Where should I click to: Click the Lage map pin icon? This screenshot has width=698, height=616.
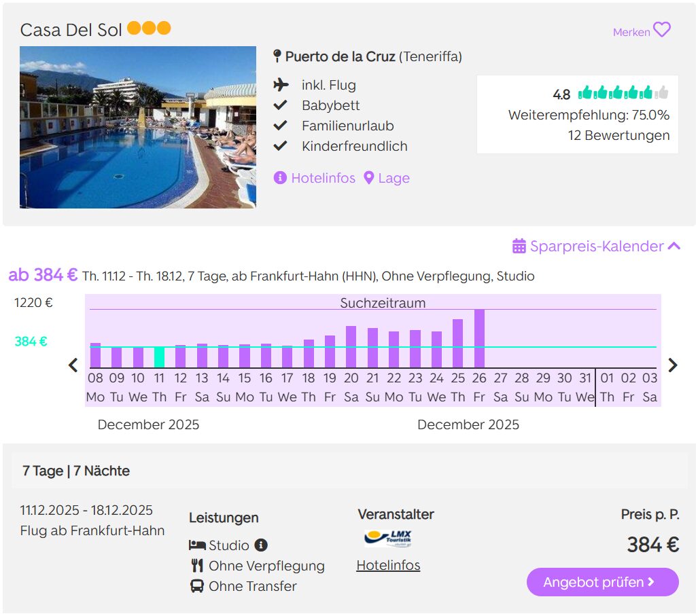[x=369, y=178]
